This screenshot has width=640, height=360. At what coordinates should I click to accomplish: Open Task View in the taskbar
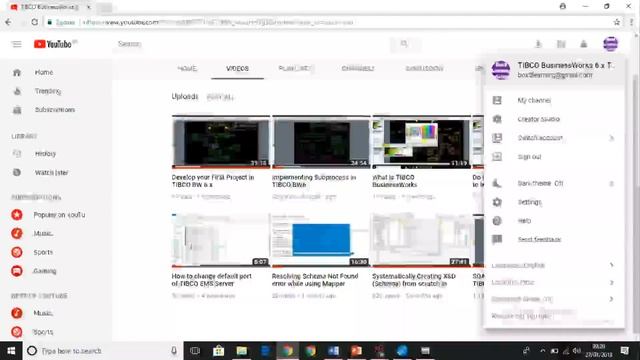coord(195,351)
